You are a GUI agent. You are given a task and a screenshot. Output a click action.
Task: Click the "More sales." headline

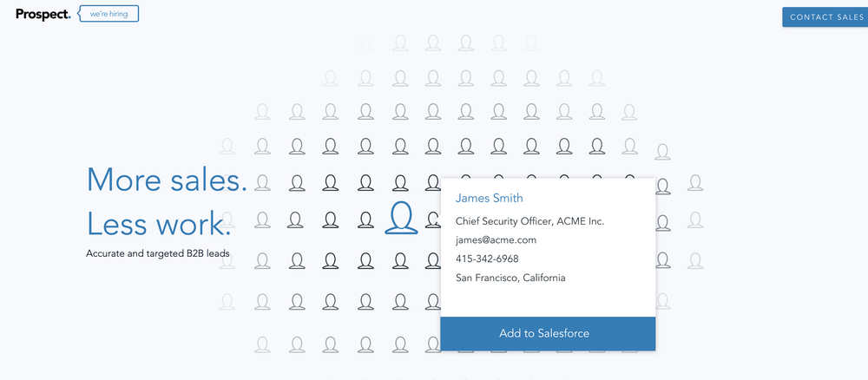point(167,180)
